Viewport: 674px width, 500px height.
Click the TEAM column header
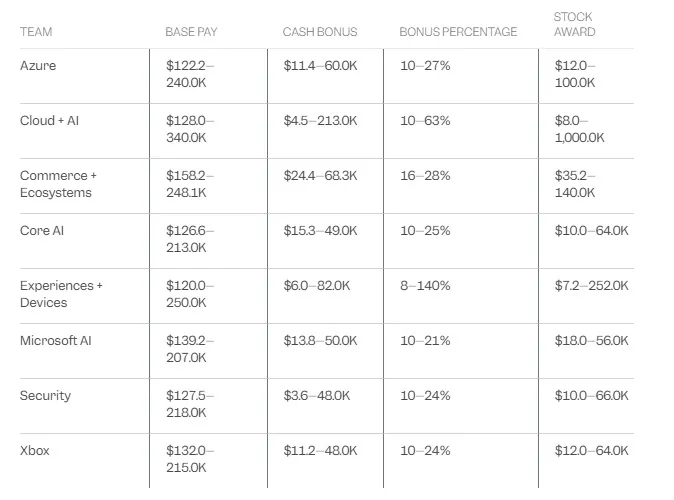click(x=36, y=32)
